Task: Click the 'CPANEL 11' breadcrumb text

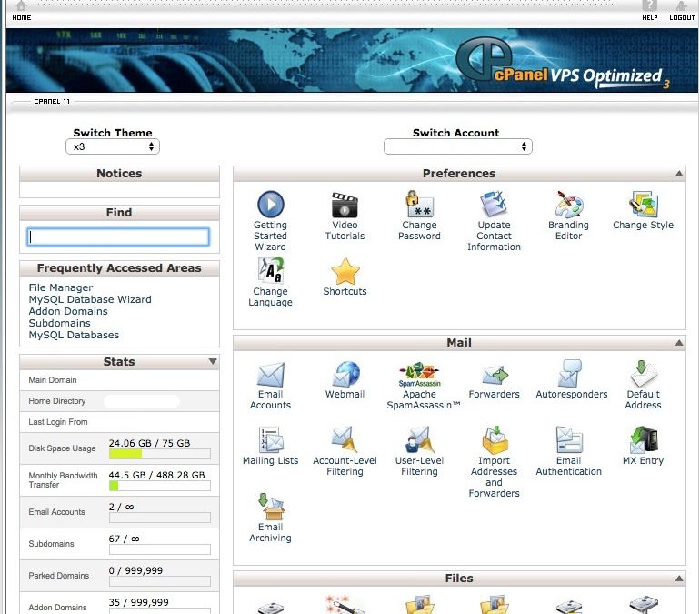Action: (52, 101)
